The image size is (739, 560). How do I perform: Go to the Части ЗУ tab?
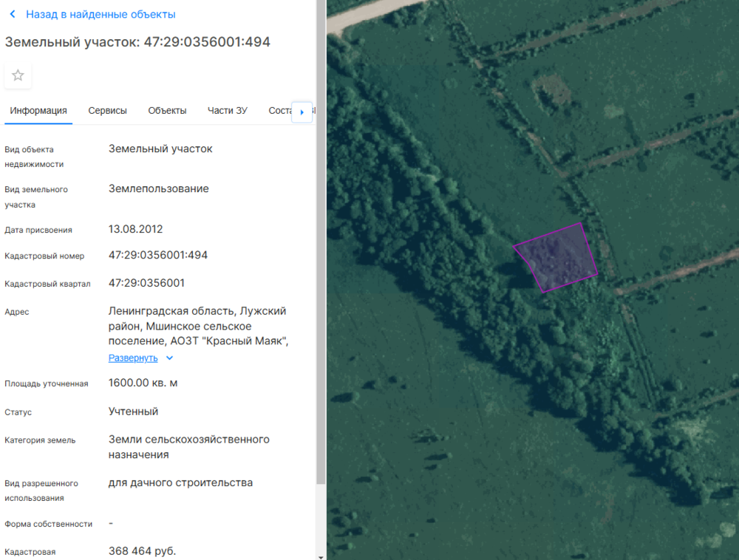coord(227,111)
